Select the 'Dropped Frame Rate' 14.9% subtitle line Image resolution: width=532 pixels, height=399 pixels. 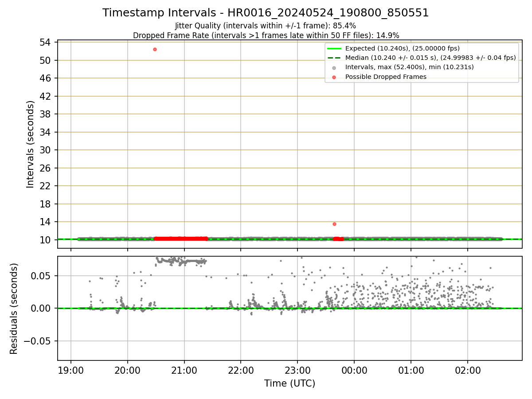pyautogui.click(x=266, y=35)
